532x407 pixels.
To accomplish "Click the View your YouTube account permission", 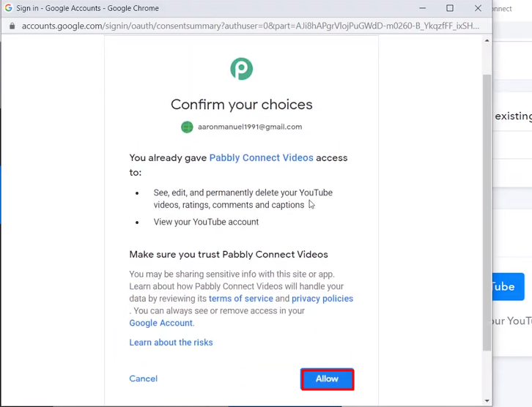I will pyautogui.click(x=206, y=222).
